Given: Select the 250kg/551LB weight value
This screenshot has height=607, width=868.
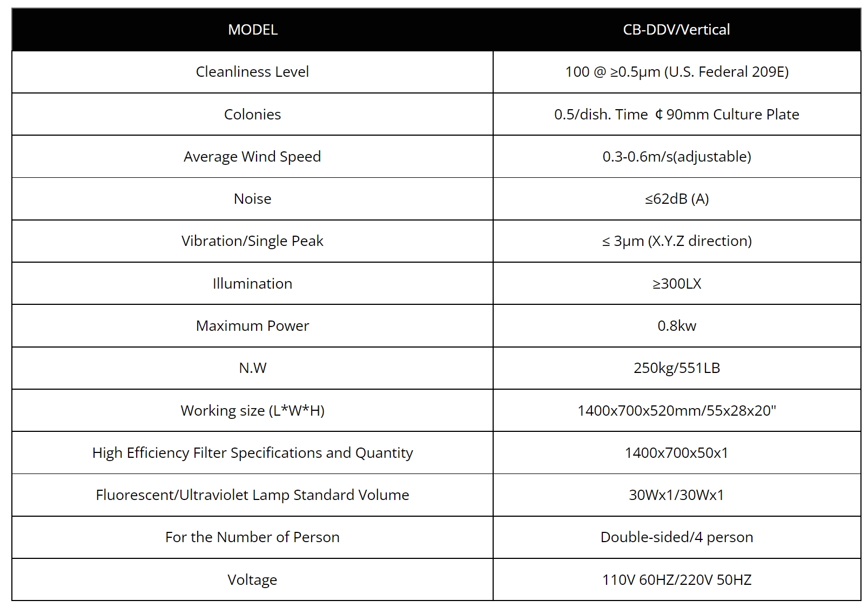Looking at the screenshot, I should 677,368.
